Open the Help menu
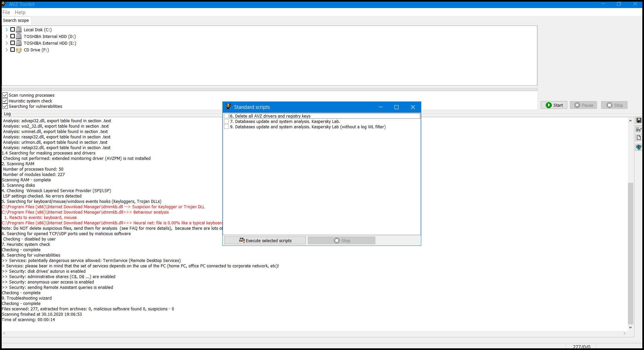This screenshot has height=350, width=644. tap(20, 12)
